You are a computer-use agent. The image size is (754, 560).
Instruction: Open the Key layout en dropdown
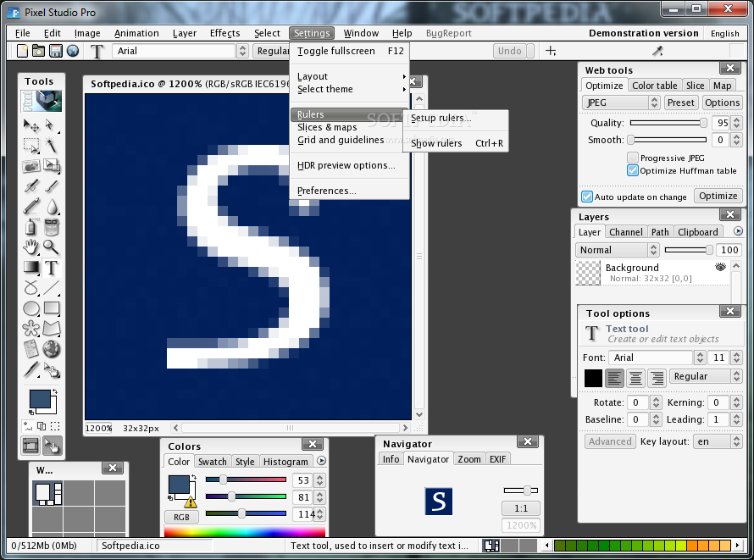coord(717,441)
